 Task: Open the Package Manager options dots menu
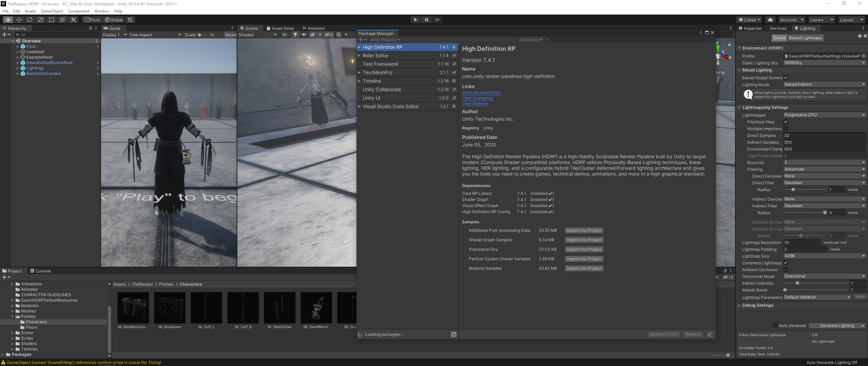pyautogui.click(x=701, y=33)
